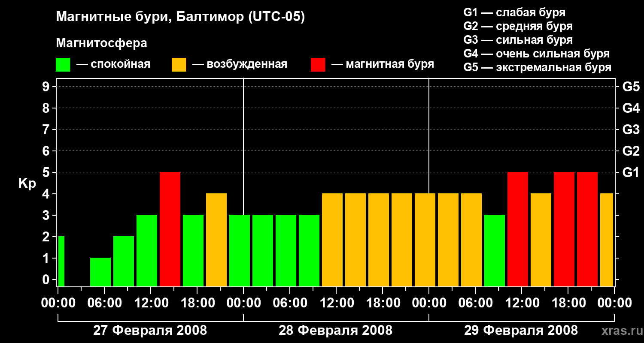This screenshot has width=644, height=343.
Task: Click the narrow green bar at chart's left edge
Action: tap(61, 261)
